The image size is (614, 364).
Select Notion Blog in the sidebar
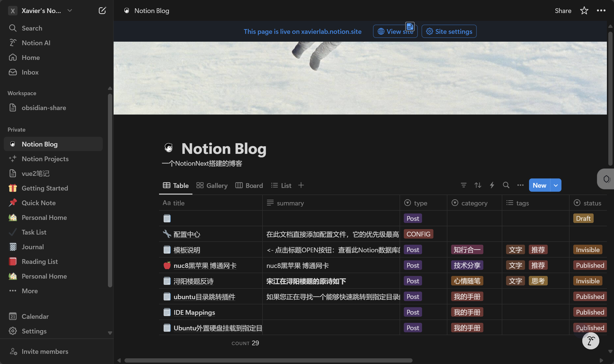coord(53,144)
